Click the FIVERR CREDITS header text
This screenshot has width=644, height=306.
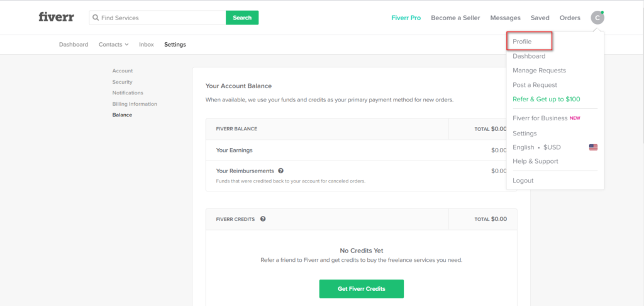click(235, 219)
